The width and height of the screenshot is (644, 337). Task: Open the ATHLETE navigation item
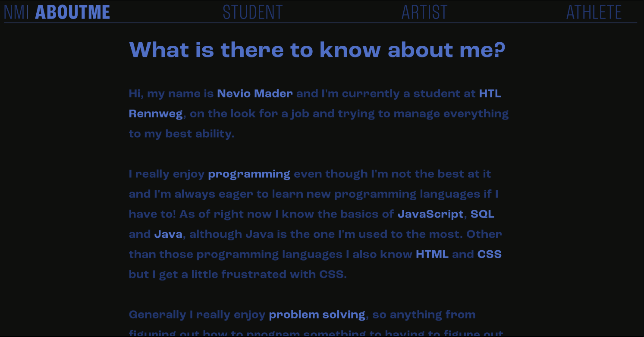point(594,12)
